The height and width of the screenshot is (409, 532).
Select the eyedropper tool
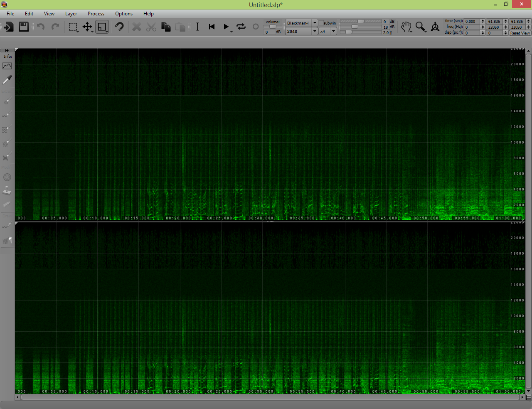7,79
